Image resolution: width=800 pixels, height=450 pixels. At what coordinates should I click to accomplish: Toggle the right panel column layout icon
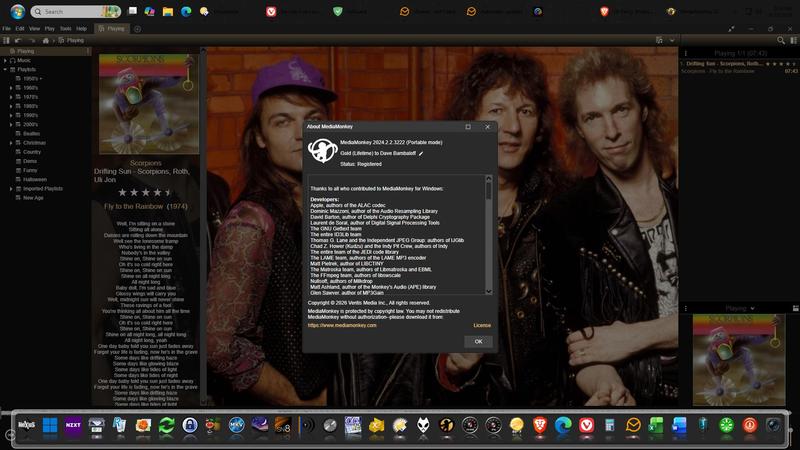(793, 40)
